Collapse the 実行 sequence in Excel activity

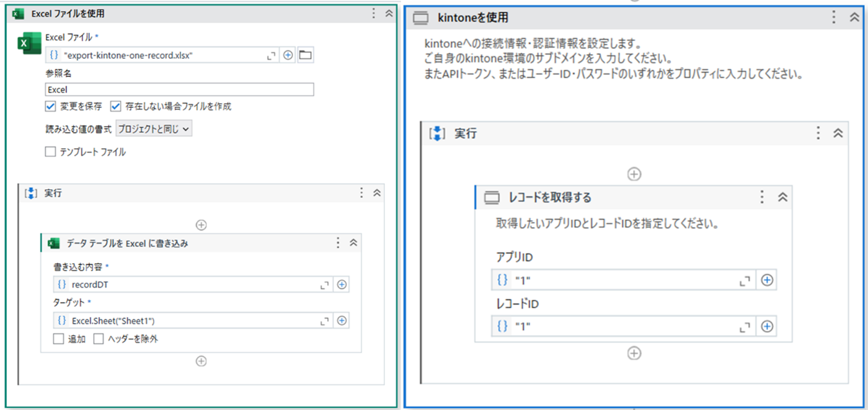(376, 193)
